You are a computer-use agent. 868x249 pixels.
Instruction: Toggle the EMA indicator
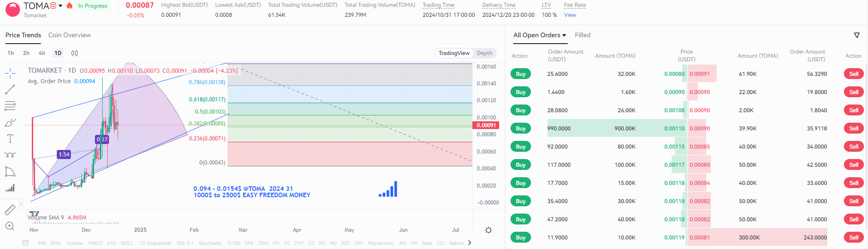coord(55,243)
